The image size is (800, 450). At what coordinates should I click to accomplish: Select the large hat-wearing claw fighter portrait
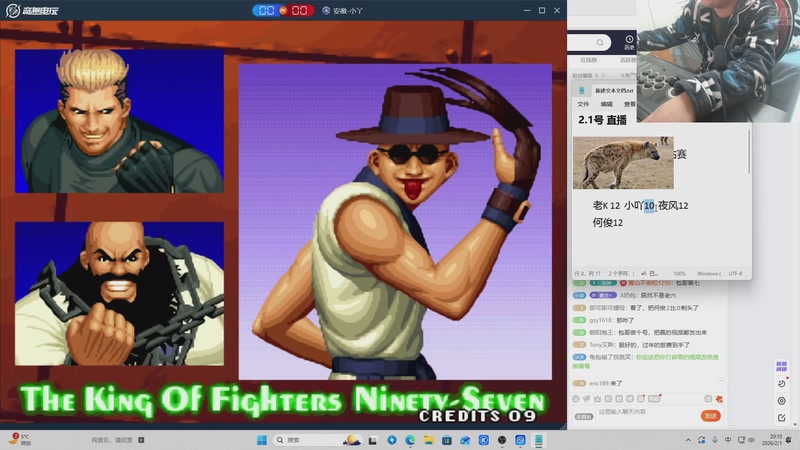click(395, 222)
